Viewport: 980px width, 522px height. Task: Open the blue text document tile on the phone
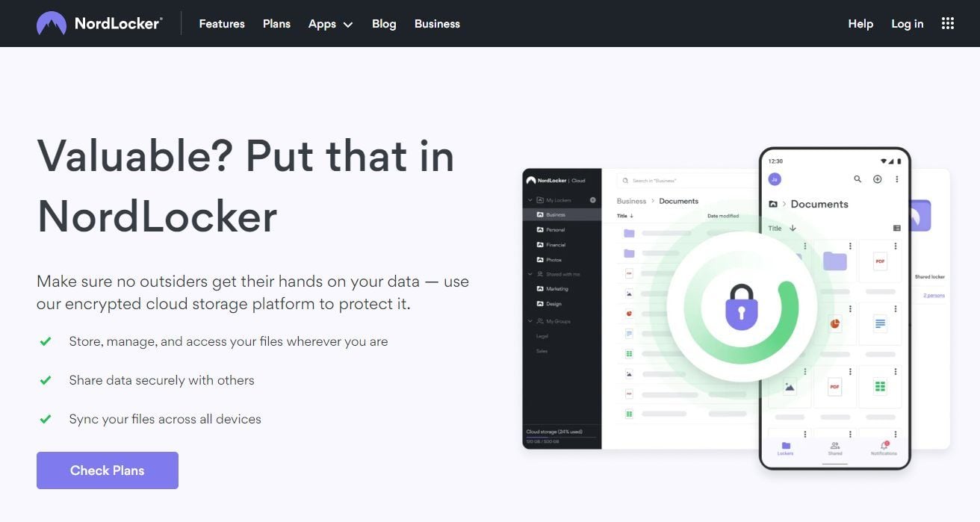[880, 324]
